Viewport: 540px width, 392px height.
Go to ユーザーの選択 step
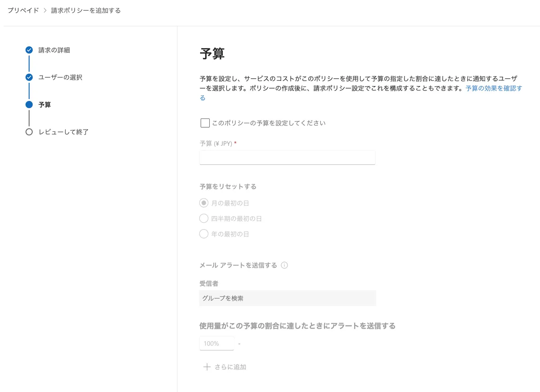tap(60, 77)
